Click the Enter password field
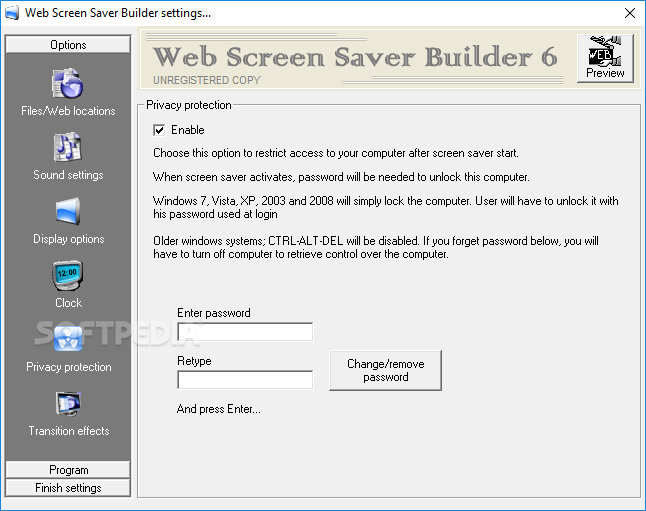The image size is (646, 511). click(245, 332)
